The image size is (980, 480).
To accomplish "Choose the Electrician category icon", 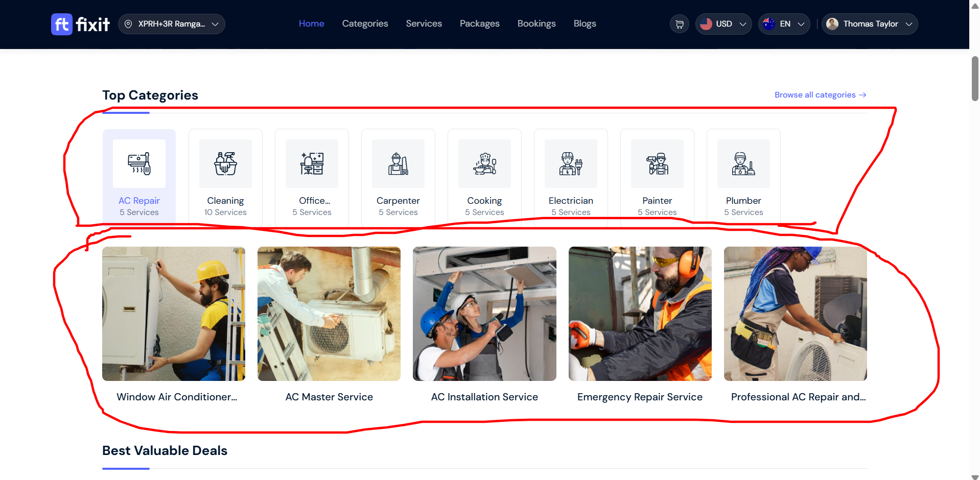I will [x=571, y=164].
